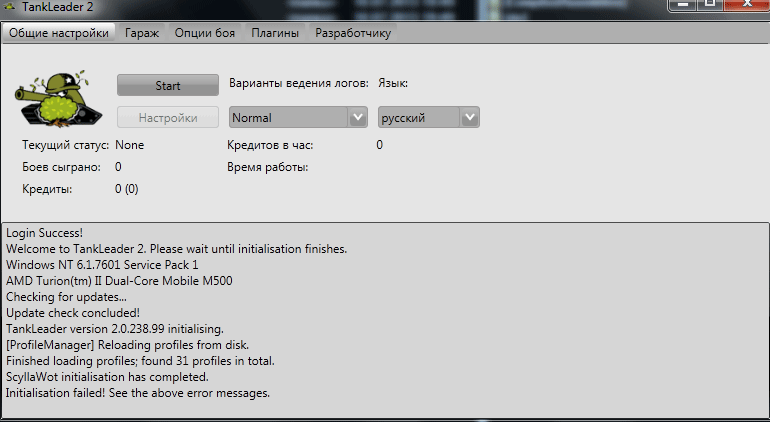
Task: Click the 'Кредиты:' label
Action: point(47,189)
